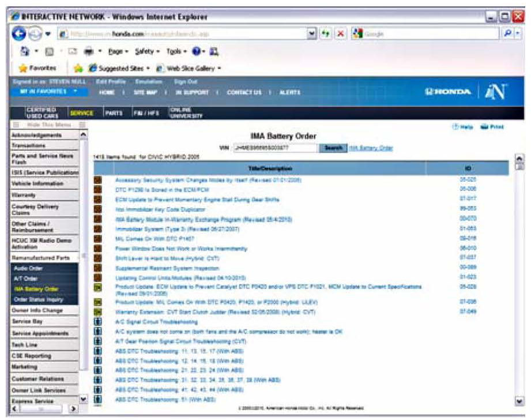Open the Safety dropdown menu
Screen dimensions: 531x420
[147, 51]
